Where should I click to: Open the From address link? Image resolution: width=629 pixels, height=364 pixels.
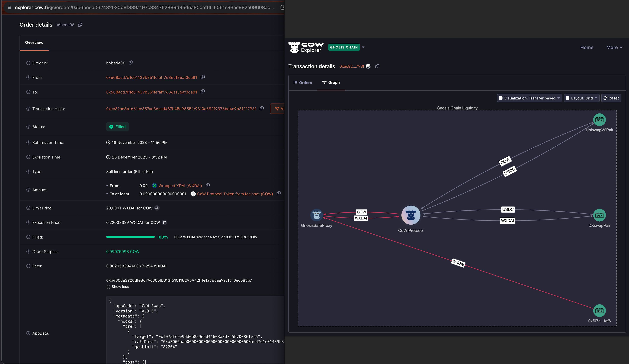coord(152,77)
